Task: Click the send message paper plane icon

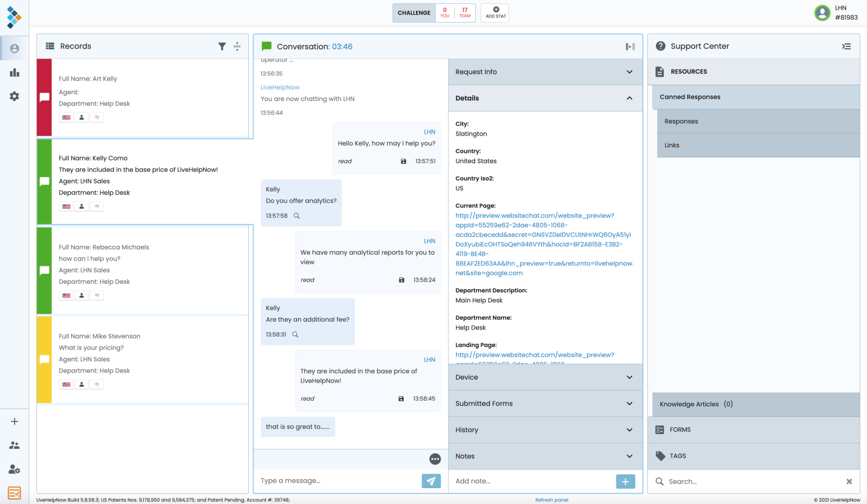Action: coord(431,480)
